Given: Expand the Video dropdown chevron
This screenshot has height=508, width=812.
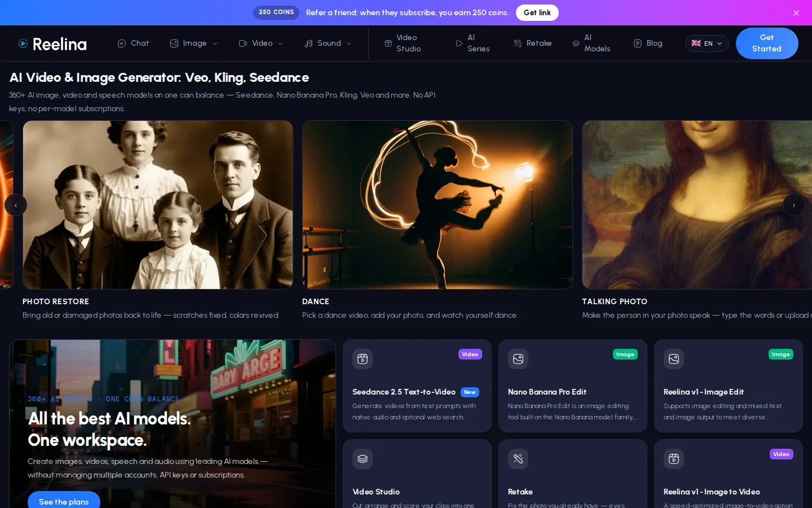Looking at the screenshot, I should (280, 43).
